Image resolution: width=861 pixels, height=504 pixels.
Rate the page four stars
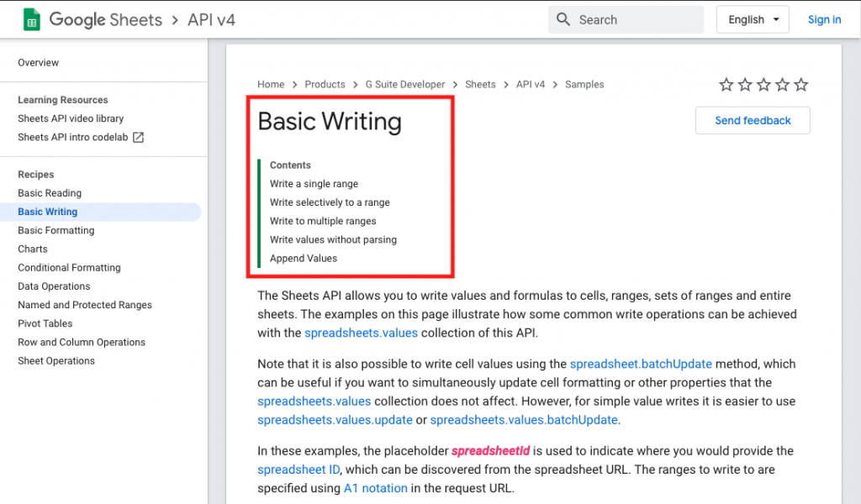(782, 85)
